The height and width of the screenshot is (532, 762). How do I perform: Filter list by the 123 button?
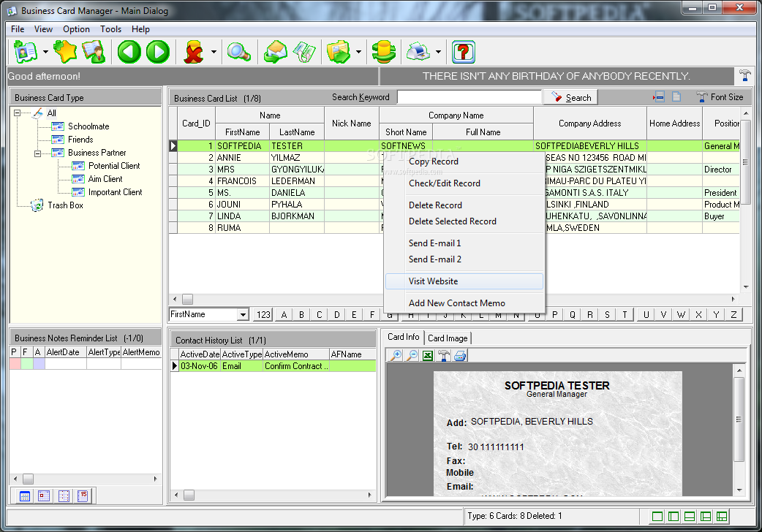click(263, 315)
